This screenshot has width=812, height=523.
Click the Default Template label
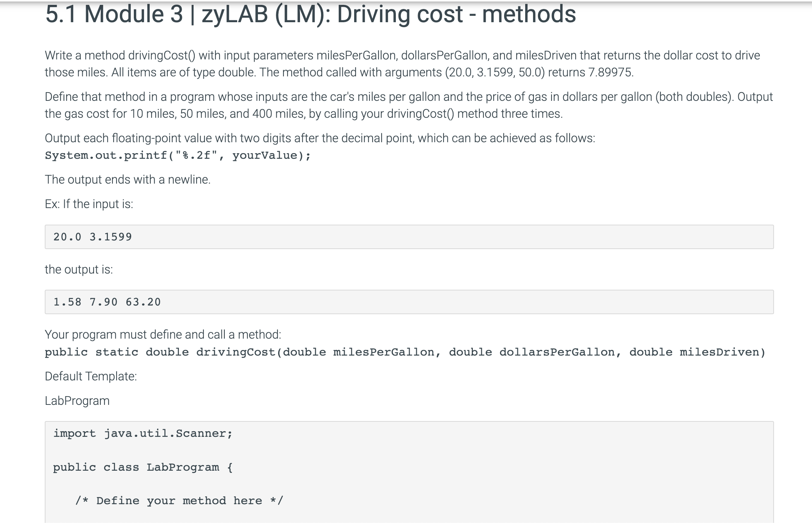coord(91,376)
